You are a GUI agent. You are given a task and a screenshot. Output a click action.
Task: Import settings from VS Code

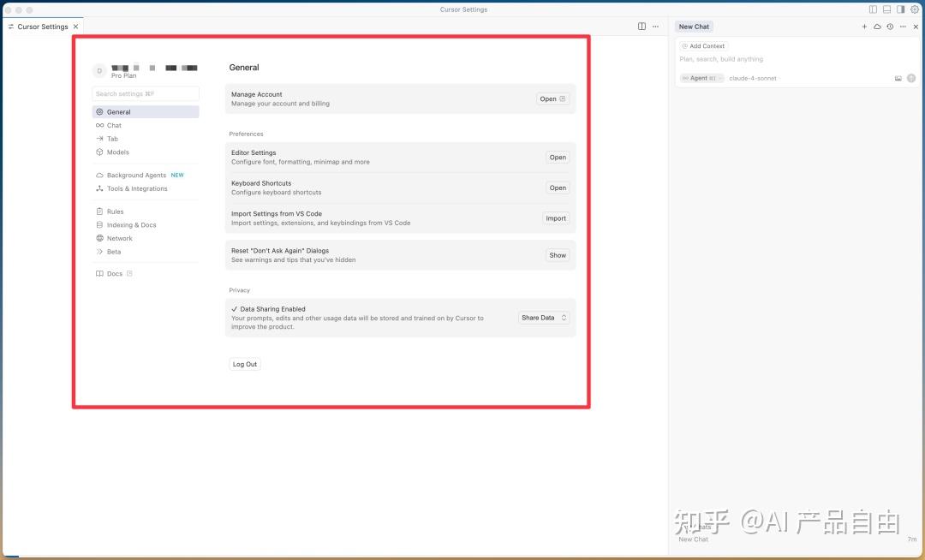[556, 218]
